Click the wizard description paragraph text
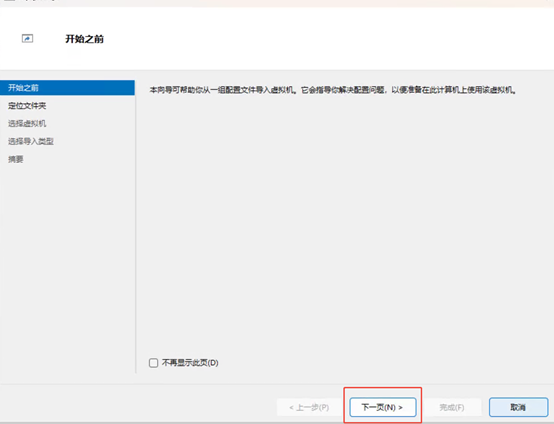Viewport: 554px width, 424px height. coord(333,90)
